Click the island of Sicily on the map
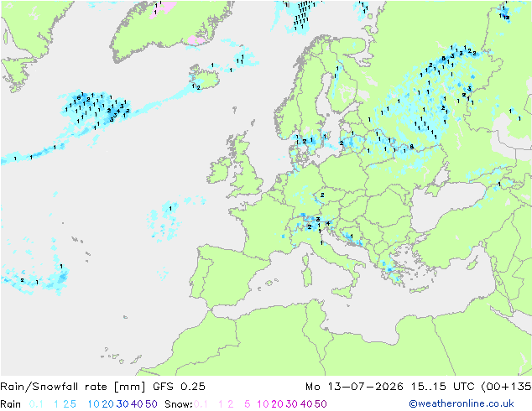The height and width of the screenshot is (411, 532). coord(342,292)
